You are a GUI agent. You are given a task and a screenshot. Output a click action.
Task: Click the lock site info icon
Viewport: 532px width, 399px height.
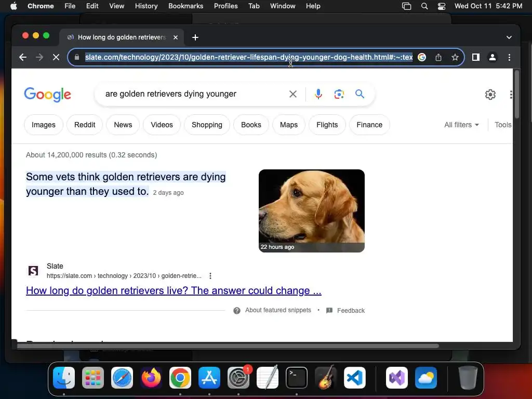77,57
